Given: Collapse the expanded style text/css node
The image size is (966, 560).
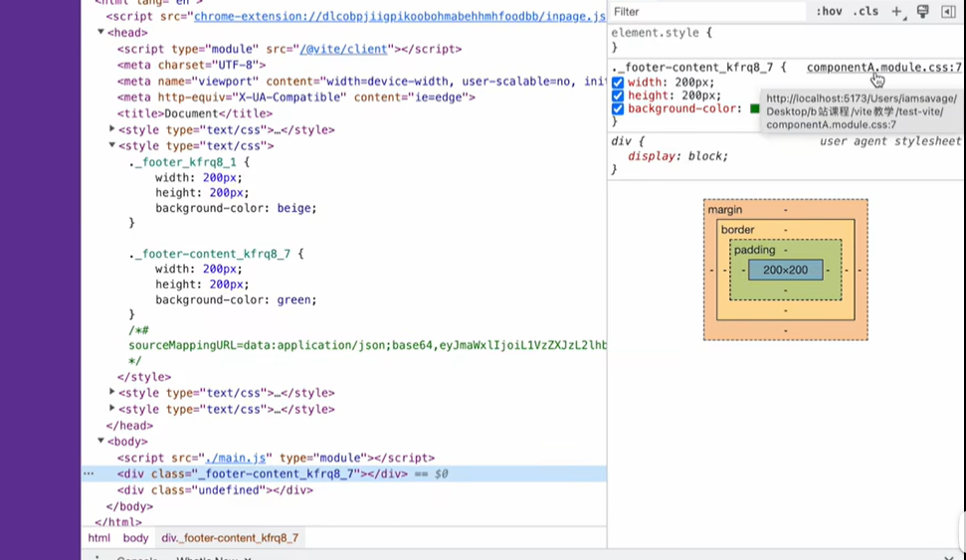Looking at the screenshot, I should (112, 145).
